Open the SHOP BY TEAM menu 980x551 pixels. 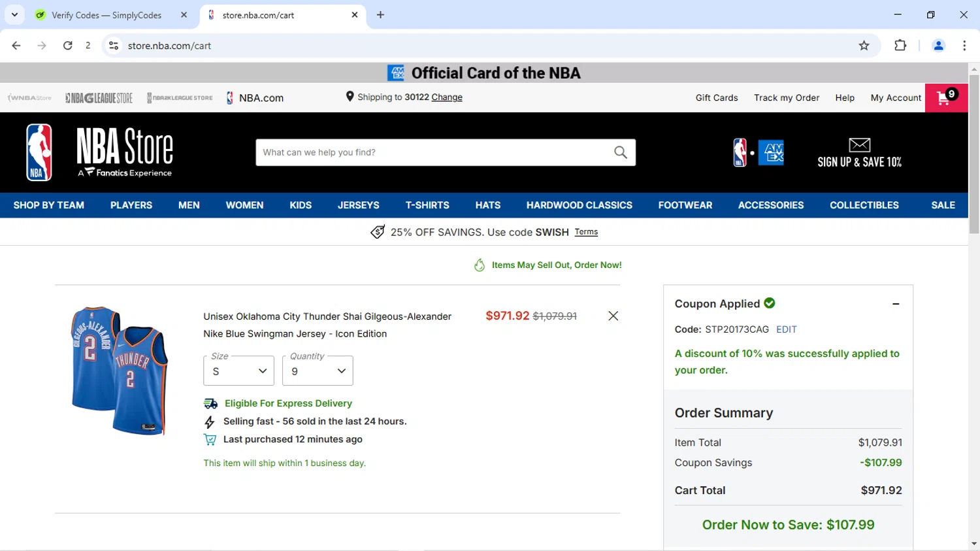[49, 205]
